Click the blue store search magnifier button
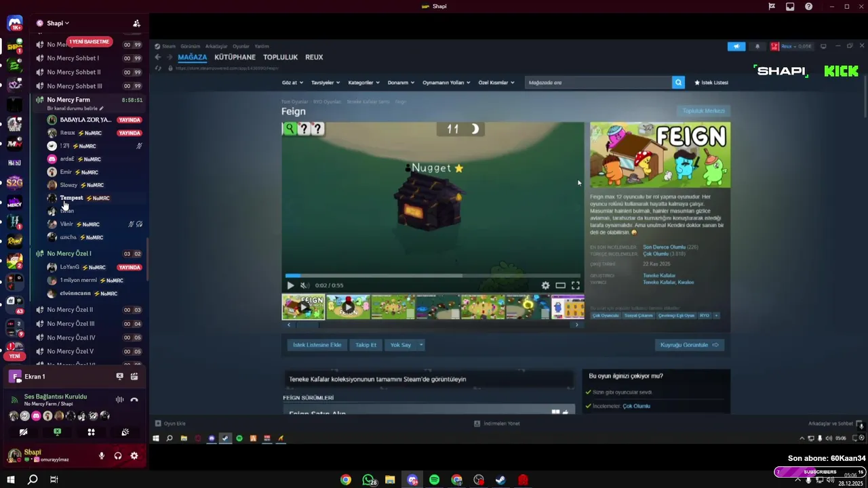This screenshot has height=488, width=868. click(678, 83)
